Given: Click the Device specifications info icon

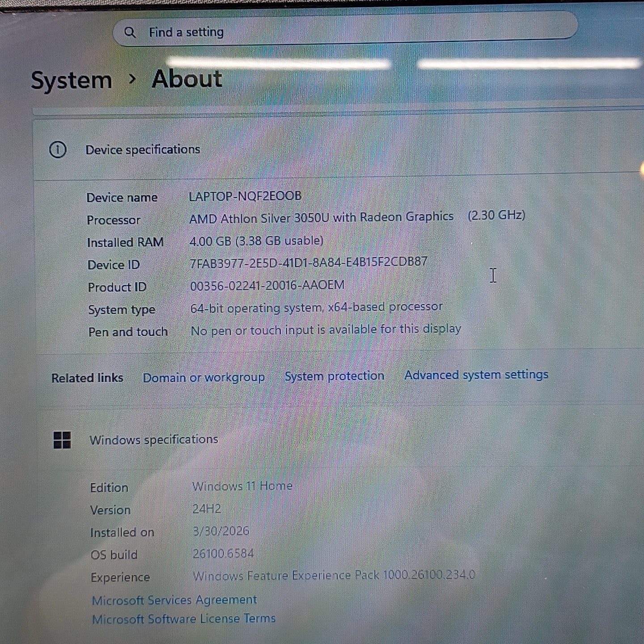Looking at the screenshot, I should [x=58, y=150].
